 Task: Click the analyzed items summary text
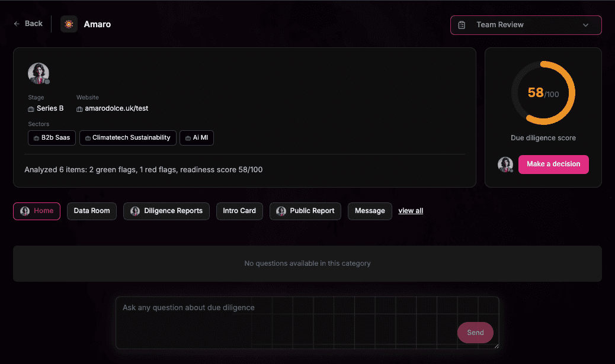coord(143,170)
